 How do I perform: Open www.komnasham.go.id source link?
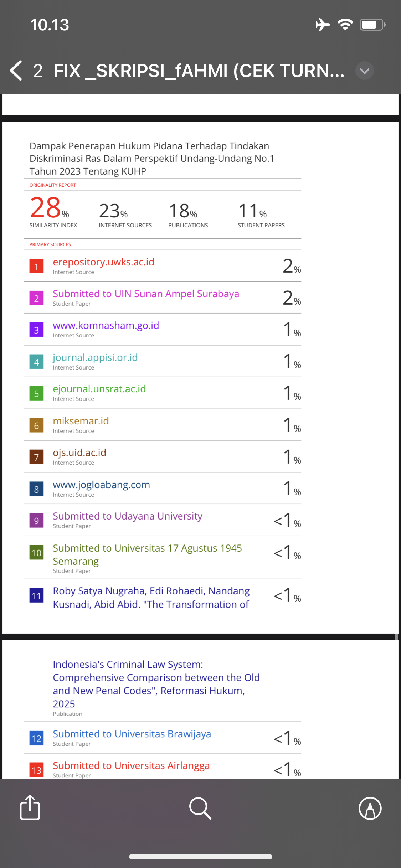tap(106, 326)
